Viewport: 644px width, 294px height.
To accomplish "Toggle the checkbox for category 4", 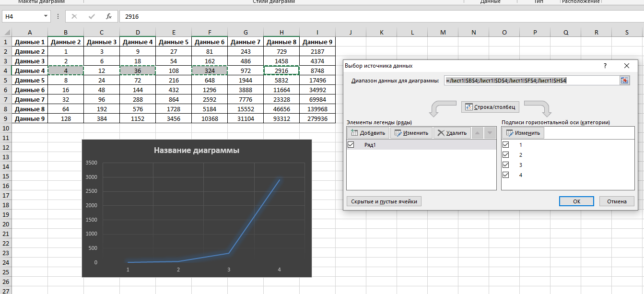I will (505, 175).
